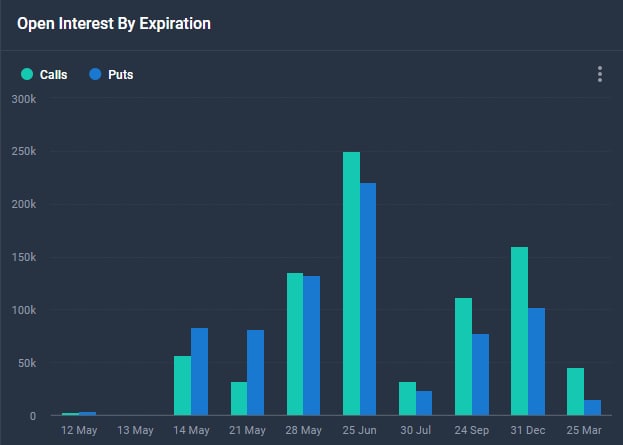Click the 28 May Calls bar

[295, 344]
